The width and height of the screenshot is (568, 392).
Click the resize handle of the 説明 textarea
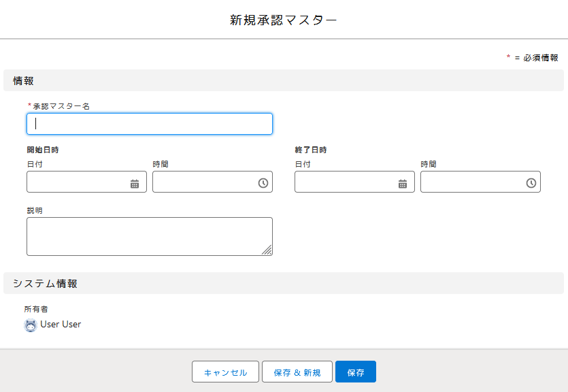coord(267,250)
